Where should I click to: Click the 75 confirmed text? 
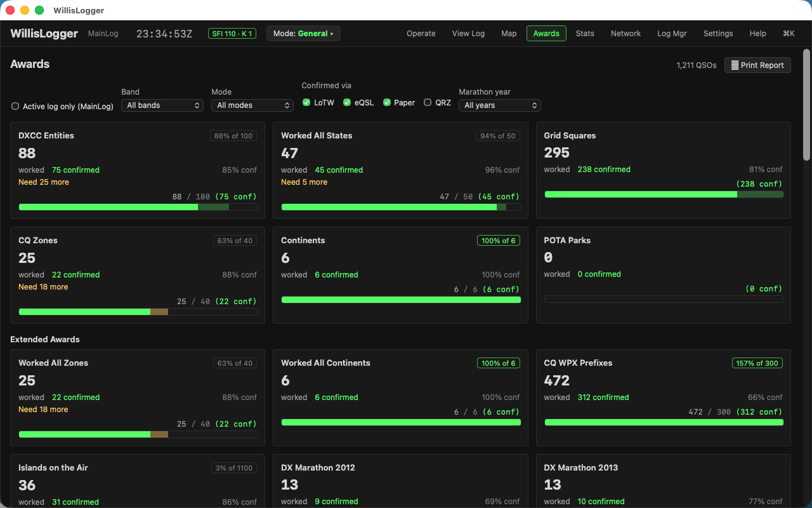point(75,170)
